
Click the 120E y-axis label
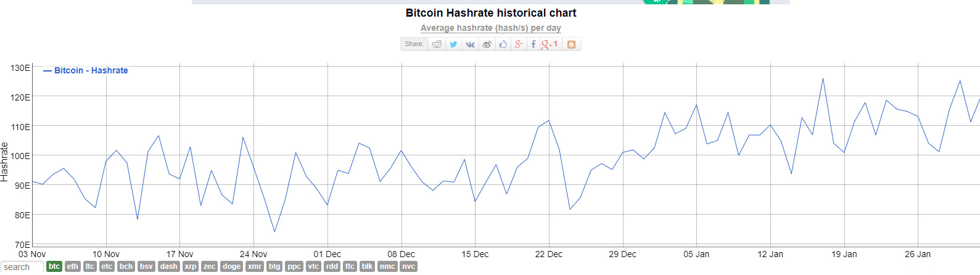(x=20, y=97)
